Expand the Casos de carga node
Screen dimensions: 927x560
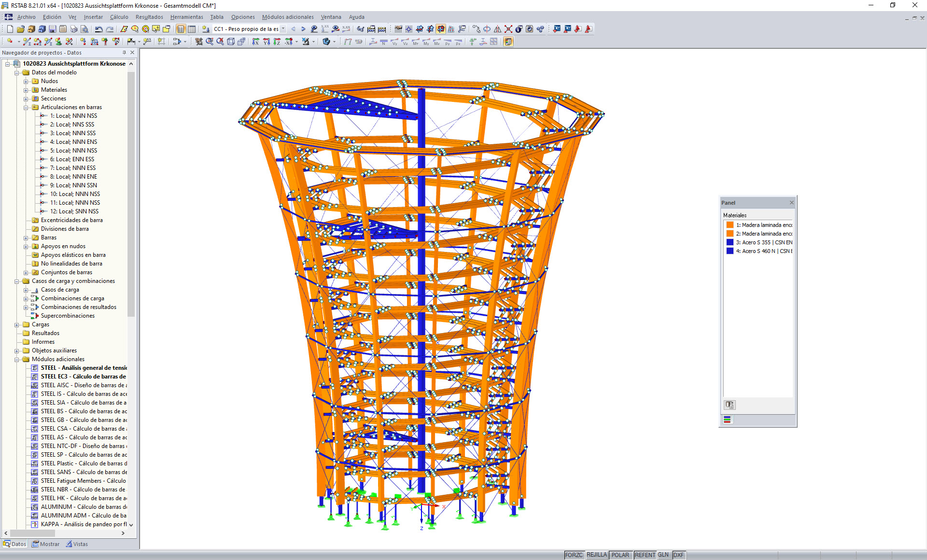pyautogui.click(x=27, y=290)
